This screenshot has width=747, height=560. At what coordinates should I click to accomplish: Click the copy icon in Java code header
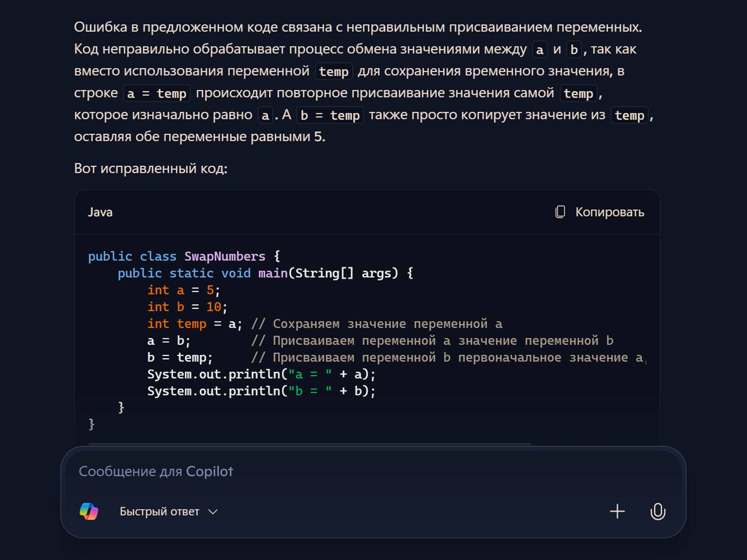[560, 212]
